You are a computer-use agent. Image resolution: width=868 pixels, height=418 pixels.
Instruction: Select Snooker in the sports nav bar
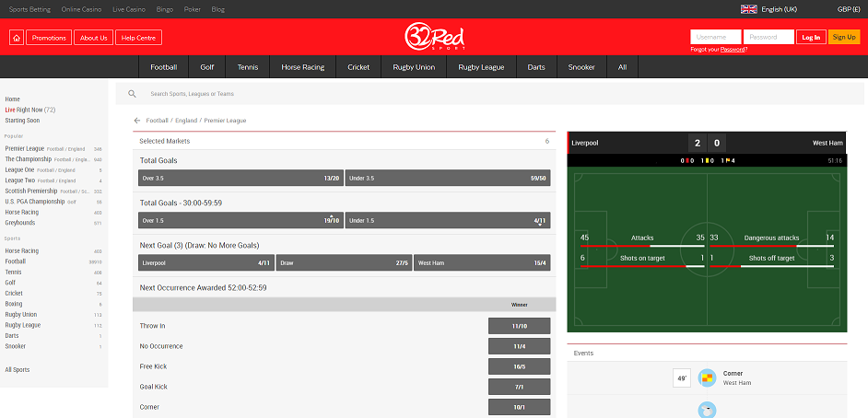581,67
